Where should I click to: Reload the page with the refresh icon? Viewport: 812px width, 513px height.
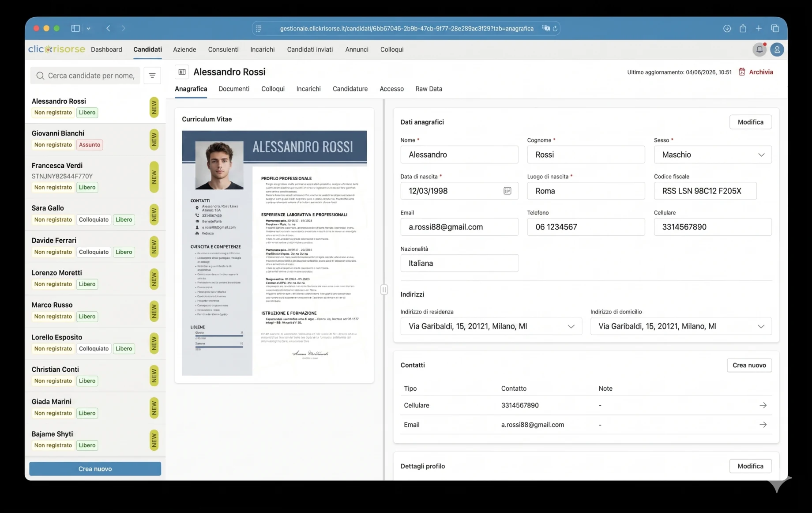pos(555,28)
